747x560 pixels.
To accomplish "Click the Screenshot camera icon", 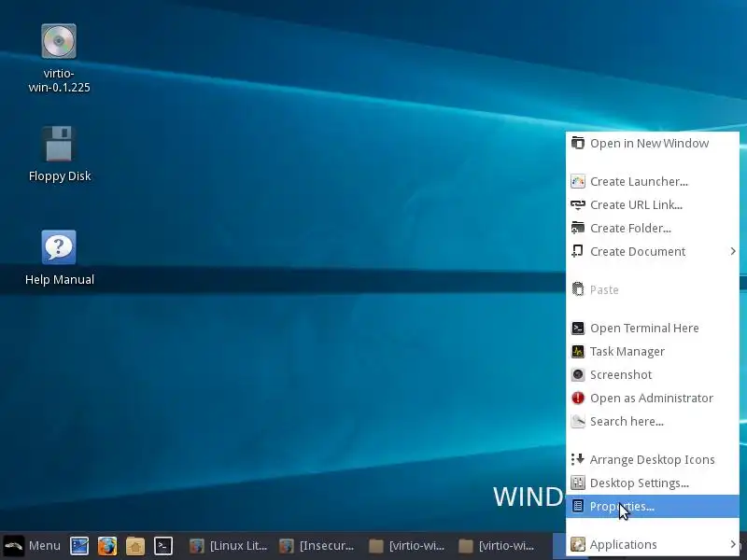I will point(578,375).
